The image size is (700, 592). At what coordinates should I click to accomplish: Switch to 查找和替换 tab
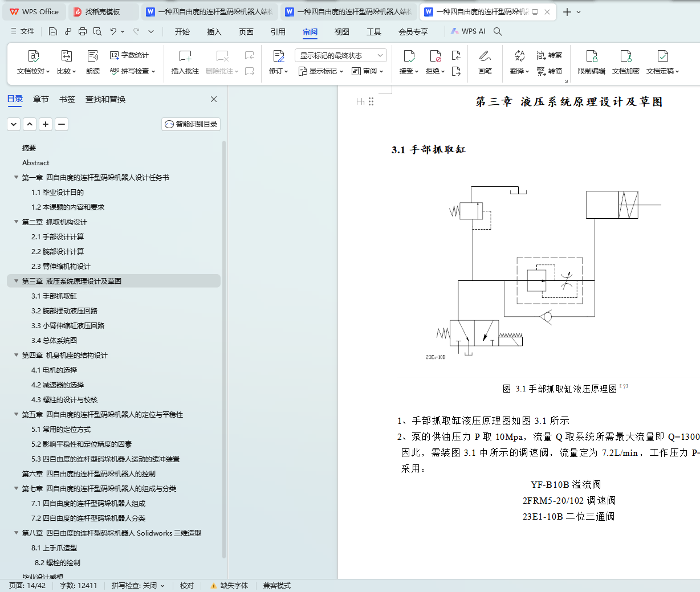click(x=105, y=99)
